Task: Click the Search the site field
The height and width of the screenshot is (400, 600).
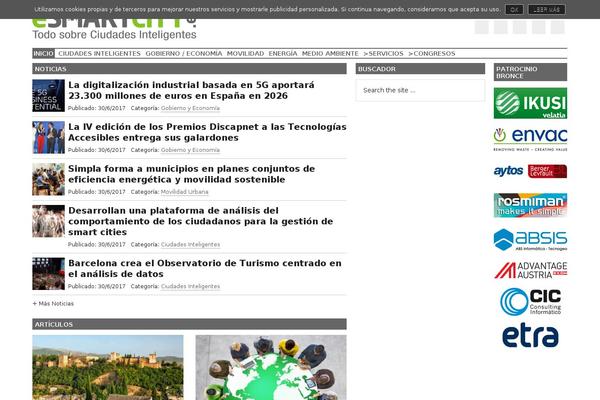Action: click(x=420, y=90)
